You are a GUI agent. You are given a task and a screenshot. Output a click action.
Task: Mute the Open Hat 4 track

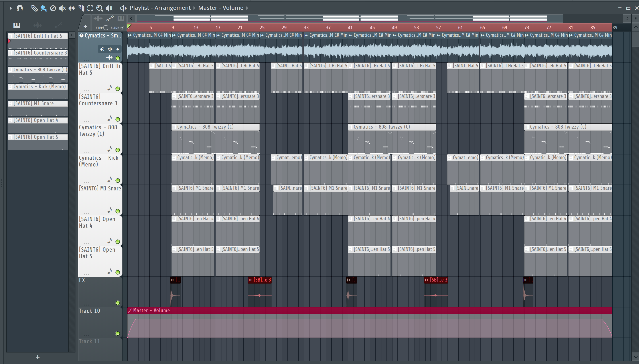point(118,242)
